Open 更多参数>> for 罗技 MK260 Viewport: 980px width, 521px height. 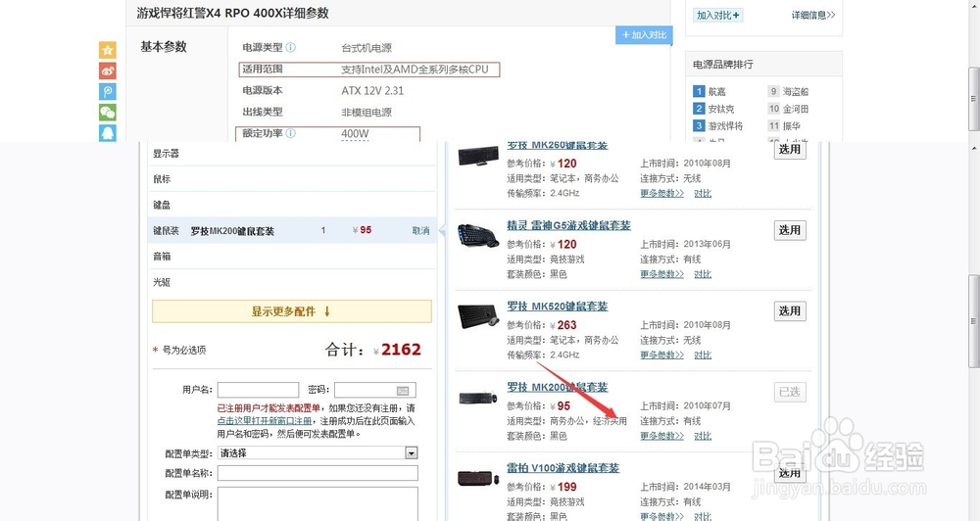[661, 194]
